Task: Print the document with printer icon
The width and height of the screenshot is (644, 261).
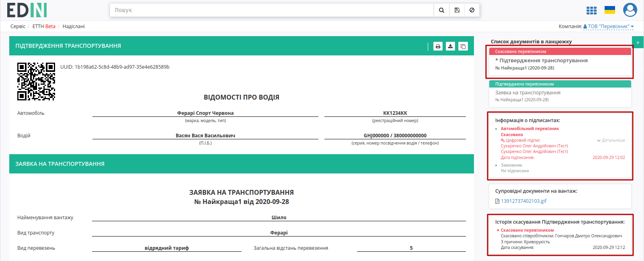Action: tap(438, 46)
